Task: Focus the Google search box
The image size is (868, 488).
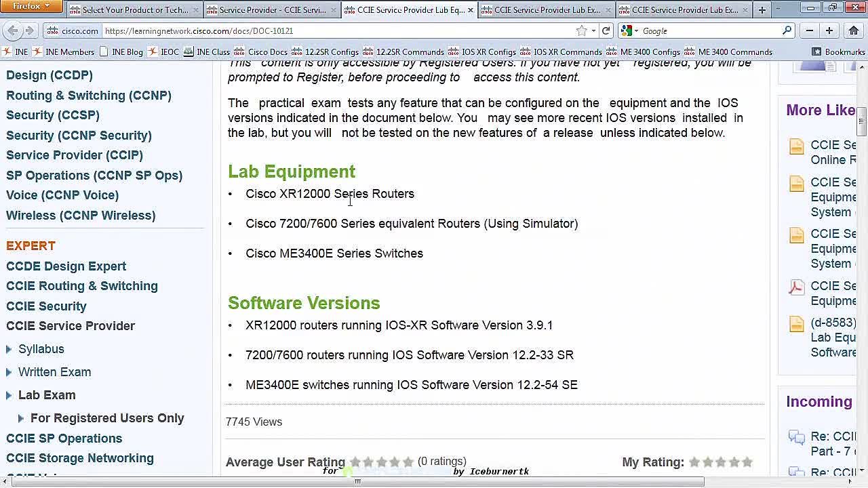Action: [x=709, y=30]
